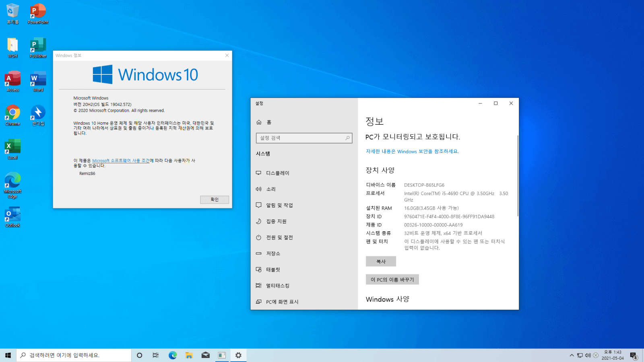The image size is (644, 362).
Task: Select 디스플레이 in Settings sidebar
Action: pos(304,173)
